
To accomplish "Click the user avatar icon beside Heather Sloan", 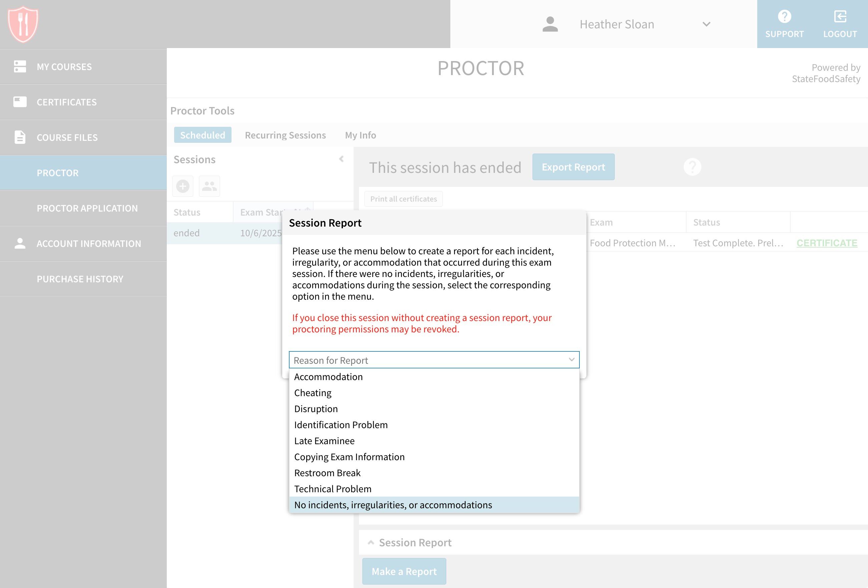I will [550, 24].
